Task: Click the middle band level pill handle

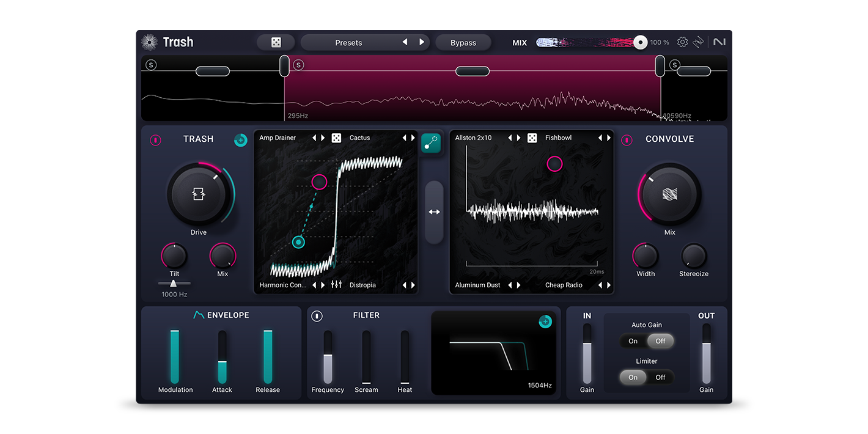Action: [473, 72]
